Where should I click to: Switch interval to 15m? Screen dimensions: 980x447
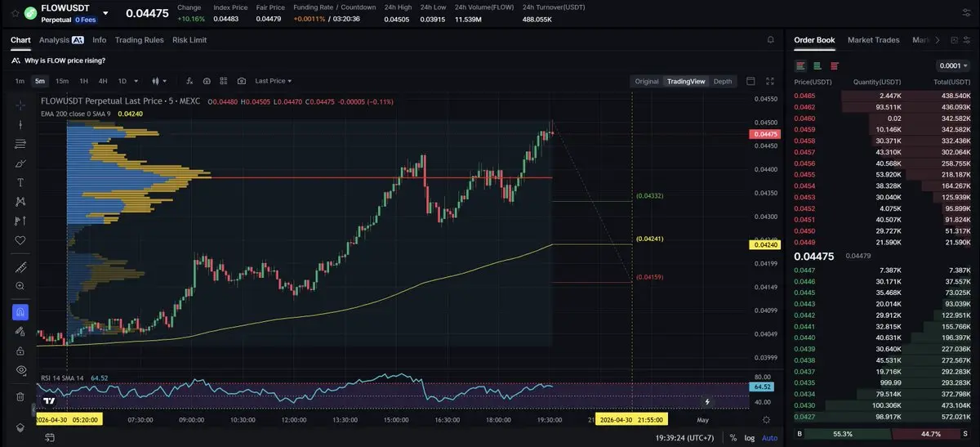(x=62, y=81)
